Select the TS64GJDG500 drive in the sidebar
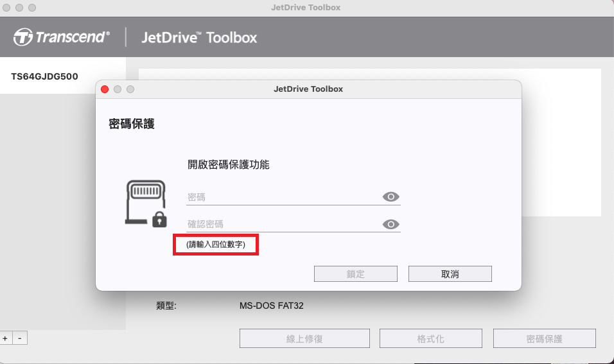This screenshot has height=364, width=614. coord(63,76)
